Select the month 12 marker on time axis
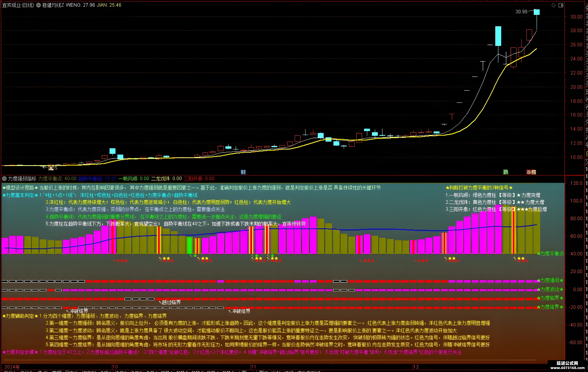The width and height of the screenshot is (588, 372). click(416, 367)
